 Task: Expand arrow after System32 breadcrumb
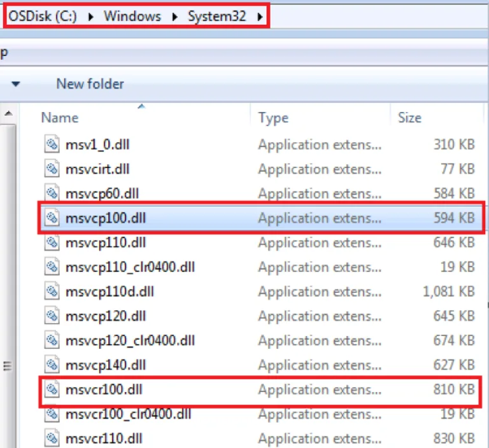tap(260, 17)
